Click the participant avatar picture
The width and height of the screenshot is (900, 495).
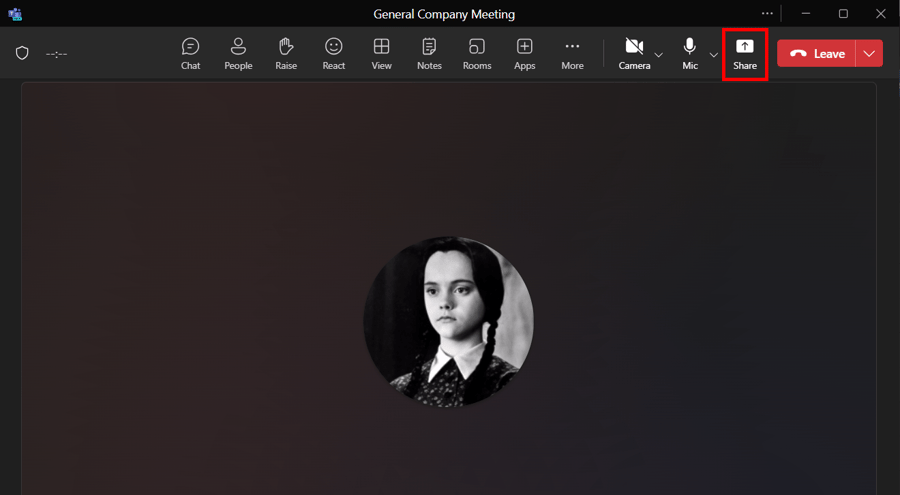coord(448,321)
